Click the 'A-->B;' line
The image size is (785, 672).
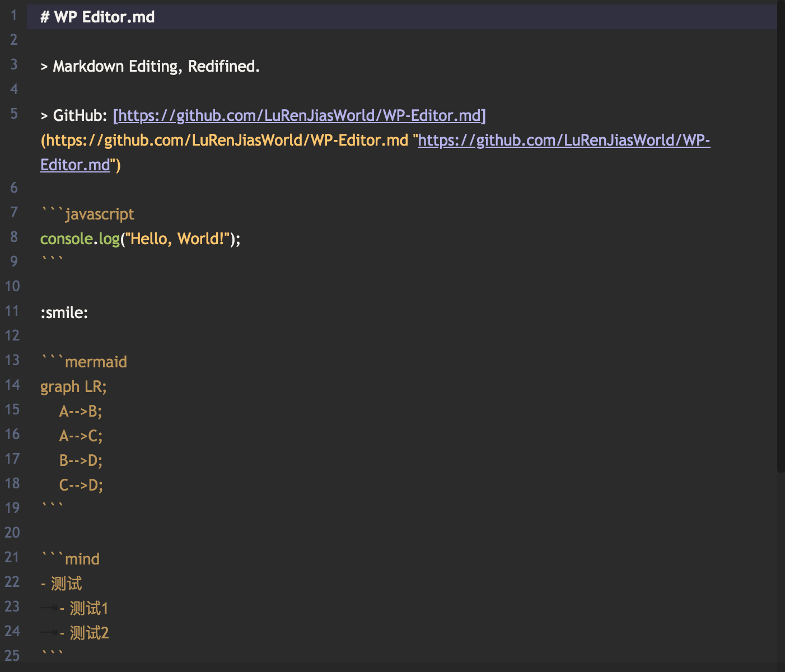pyautogui.click(x=81, y=411)
